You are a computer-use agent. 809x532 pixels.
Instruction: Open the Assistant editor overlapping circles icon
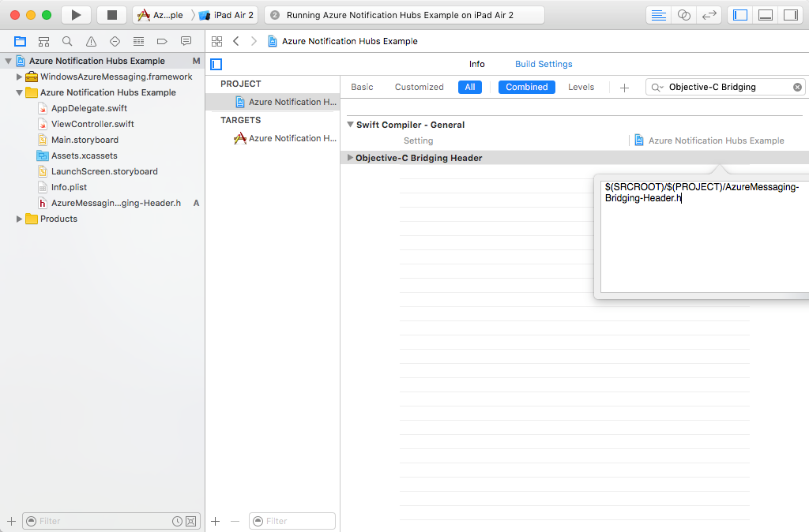(684, 14)
